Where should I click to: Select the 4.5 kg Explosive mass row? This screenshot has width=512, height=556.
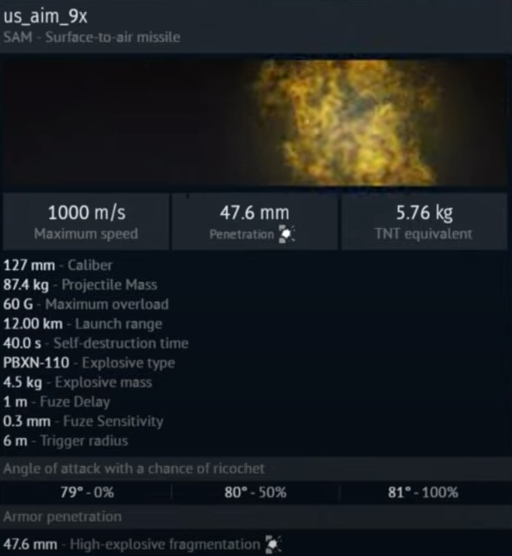tap(78, 382)
